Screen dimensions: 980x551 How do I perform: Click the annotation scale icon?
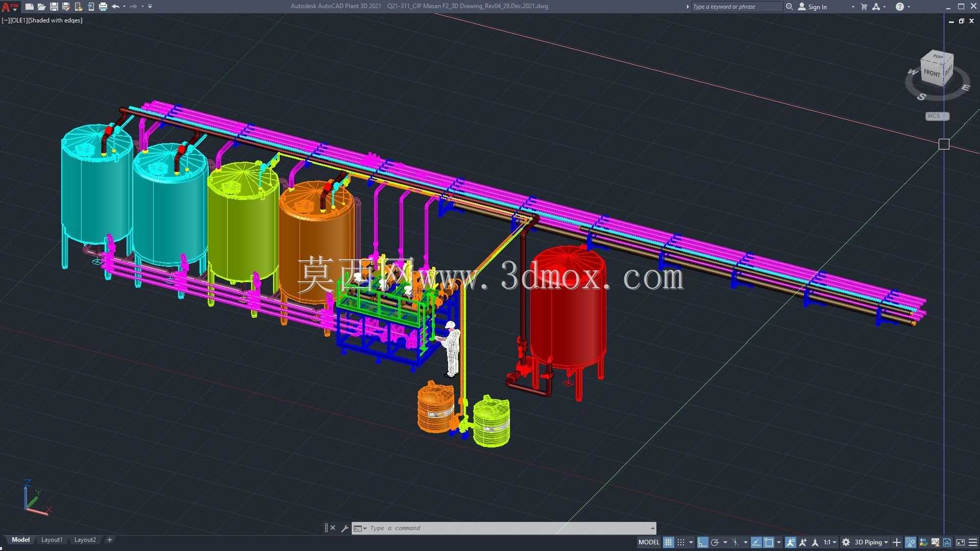(x=815, y=542)
